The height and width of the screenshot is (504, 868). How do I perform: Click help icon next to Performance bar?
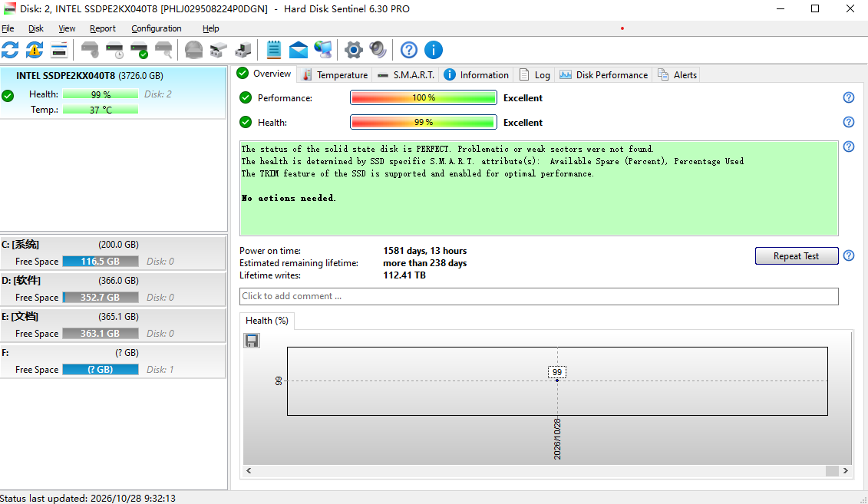click(x=849, y=97)
